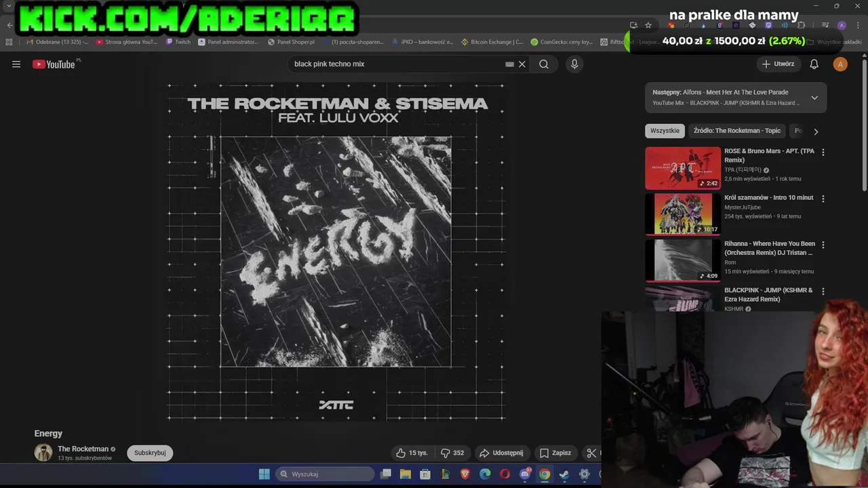The width and height of the screenshot is (868, 488).
Task: Select Źródło: The Rocketman - Topic chip
Action: pyautogui.click(x=737, y=131)
